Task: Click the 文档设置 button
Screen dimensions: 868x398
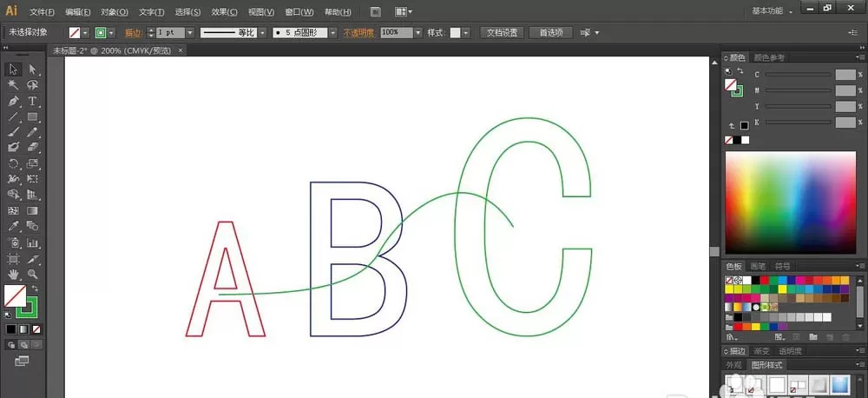Action: pos(502,33)
